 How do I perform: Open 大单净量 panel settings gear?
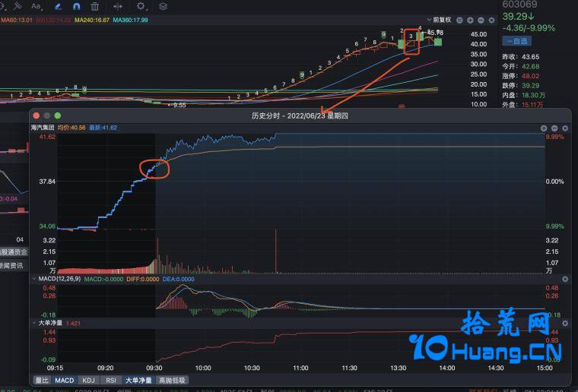coord(565,323)
